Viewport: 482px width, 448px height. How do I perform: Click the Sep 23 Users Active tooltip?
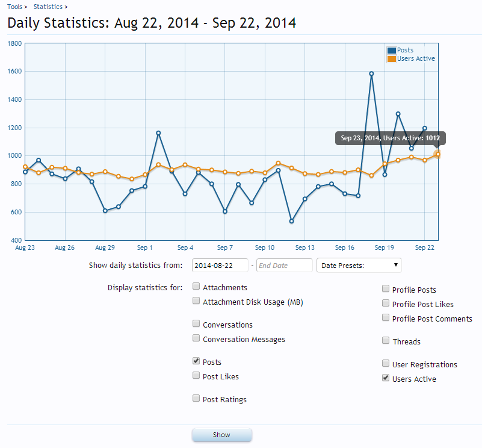point(390,138)
